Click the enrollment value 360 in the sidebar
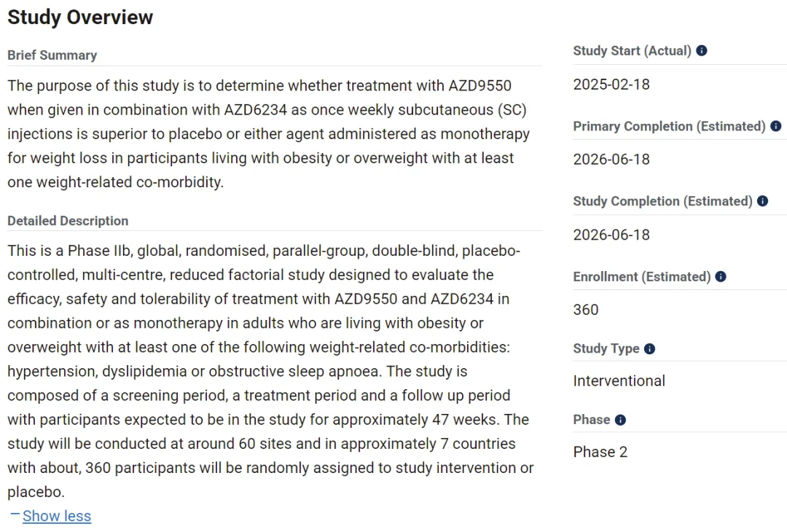This screenshot has width=787, height=532. point(586,310)
